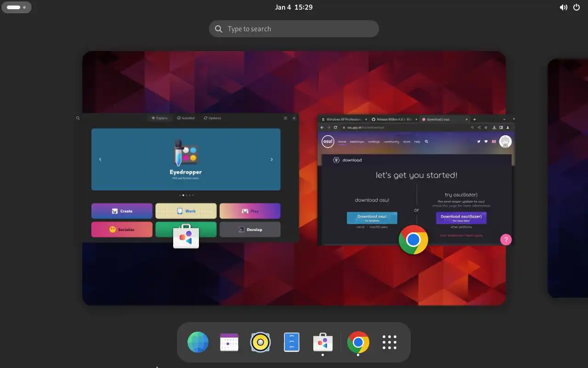Viewport: 588px width, 368px height.
Task: Click the Activities pill in top-left corner
Action: pos(17,7)
